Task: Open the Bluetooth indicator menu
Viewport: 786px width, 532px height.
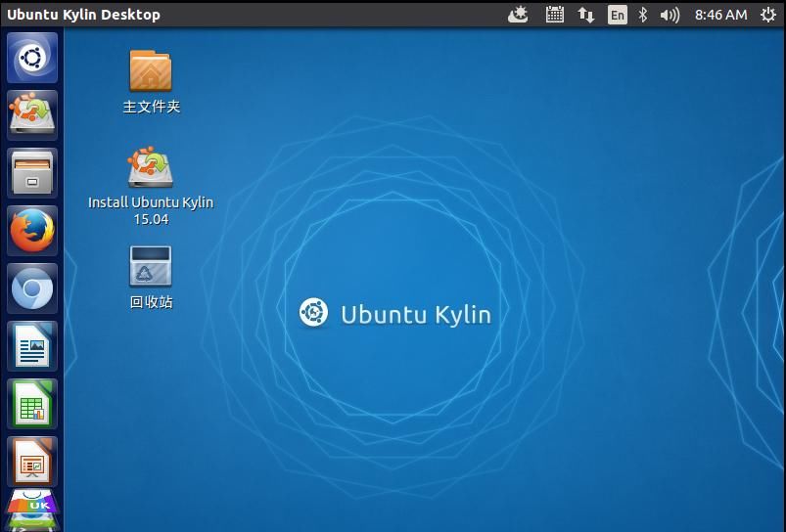Action: coord(643,15)
